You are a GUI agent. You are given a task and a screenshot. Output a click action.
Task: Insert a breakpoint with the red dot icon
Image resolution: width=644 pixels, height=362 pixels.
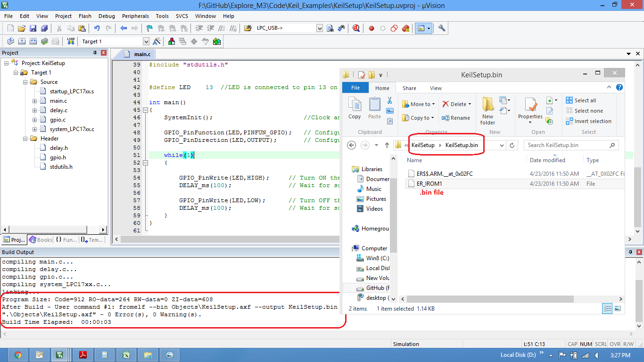coord(372,28)
